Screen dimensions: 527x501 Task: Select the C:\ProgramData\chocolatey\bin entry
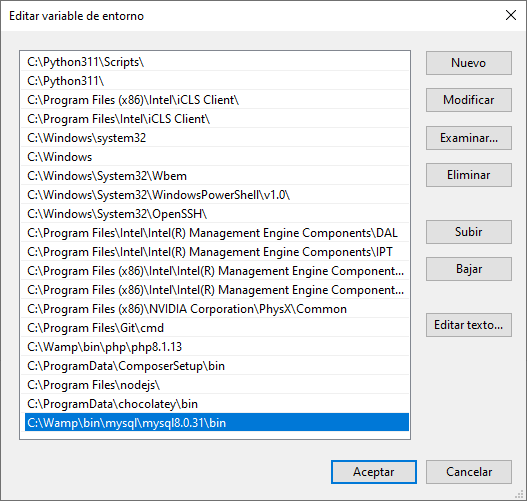click(x=215, y=404)
